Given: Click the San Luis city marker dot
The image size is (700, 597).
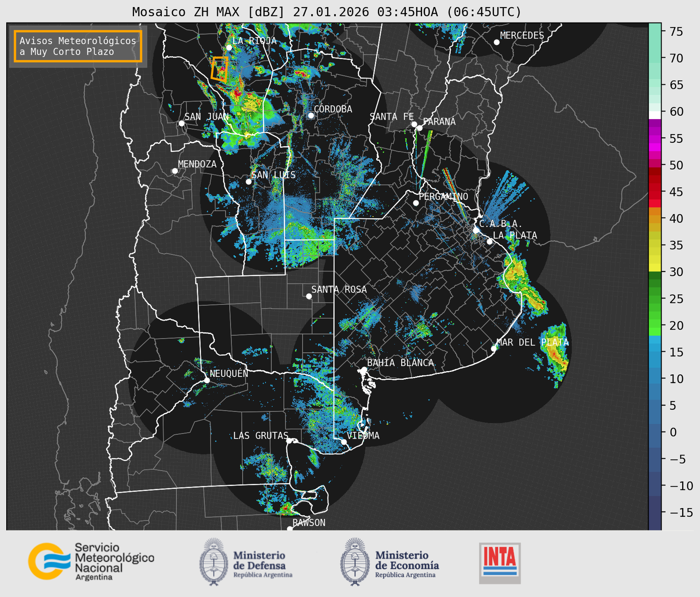Looking at the screenshot, I should pyautogui.click(x=249, y=182).
